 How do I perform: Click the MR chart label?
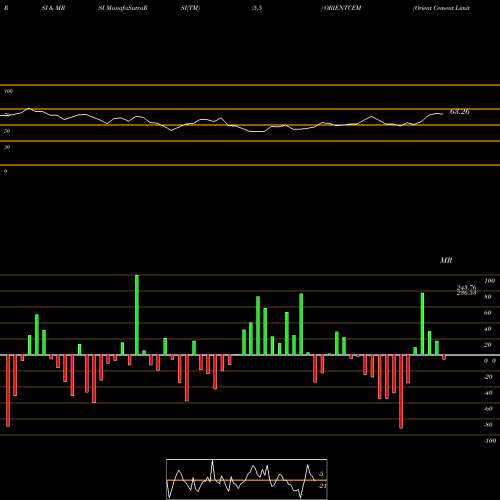click(x=446, y=260)
